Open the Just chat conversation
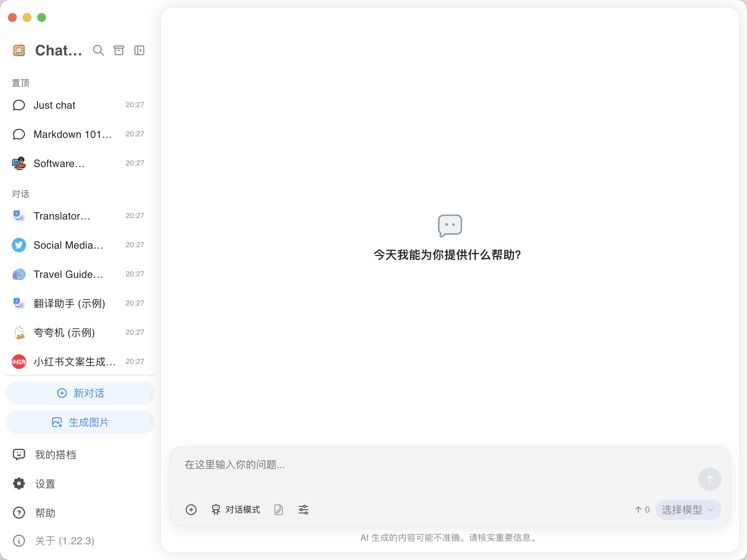Viewport: 747px width, 560px height. (x=80, y=105)
